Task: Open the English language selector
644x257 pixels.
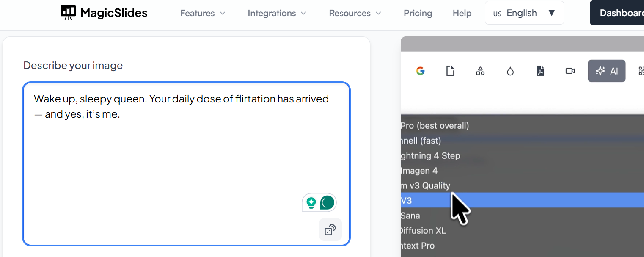Action: click(524, 13)
